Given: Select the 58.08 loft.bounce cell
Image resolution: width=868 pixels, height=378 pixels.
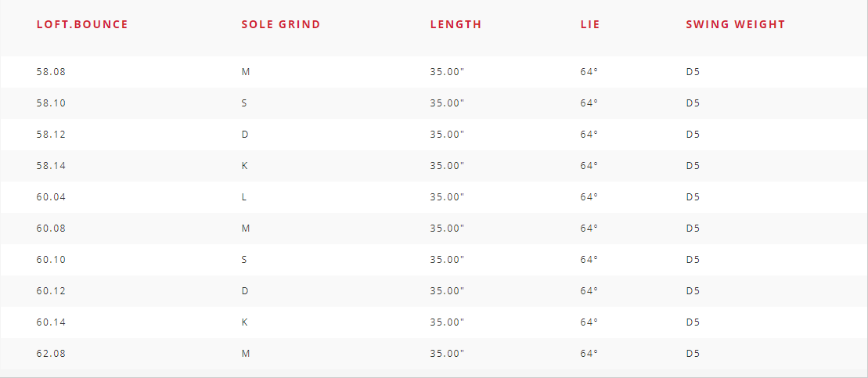Looking at the screenshot, I should coord(51,71).
